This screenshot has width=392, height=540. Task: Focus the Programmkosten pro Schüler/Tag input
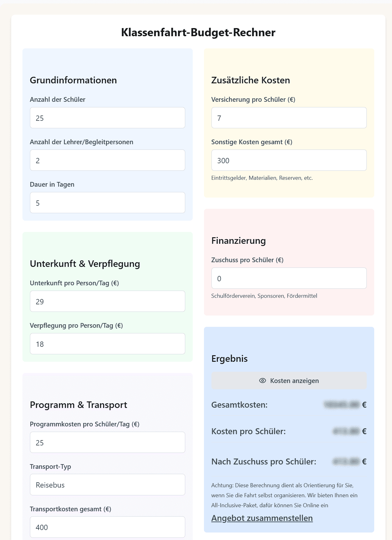coord(107,442)
